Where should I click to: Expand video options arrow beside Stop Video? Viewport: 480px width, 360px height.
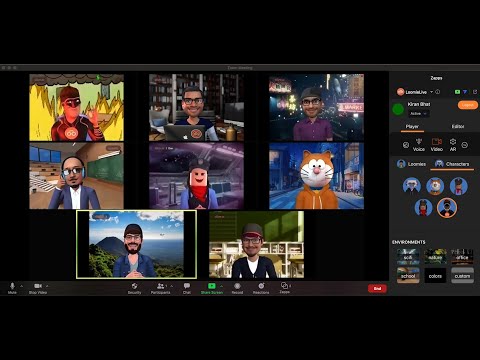pyautogui.click(x=47, y=286)
